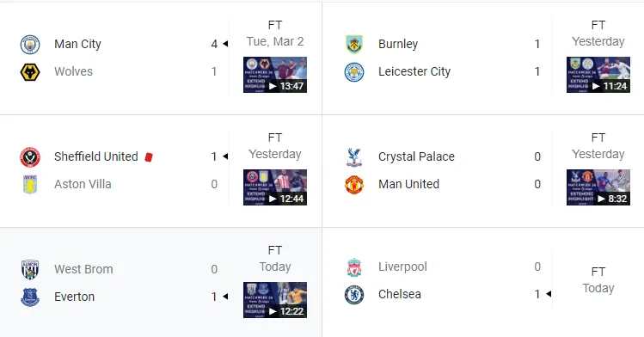
Task: Click the Crystal Palace club crest
Action: pyautogui.click(x=354, y=156)
